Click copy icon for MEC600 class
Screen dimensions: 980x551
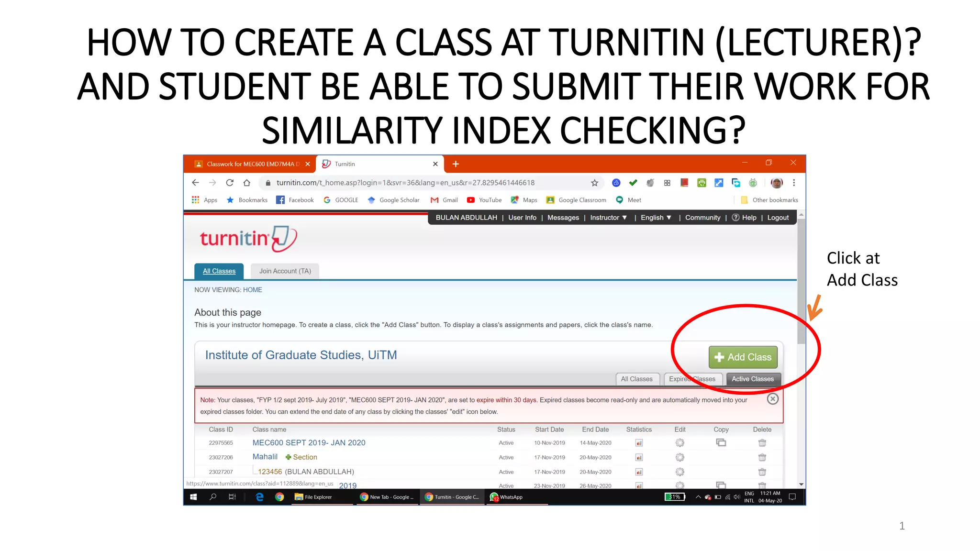pos(721,442)
